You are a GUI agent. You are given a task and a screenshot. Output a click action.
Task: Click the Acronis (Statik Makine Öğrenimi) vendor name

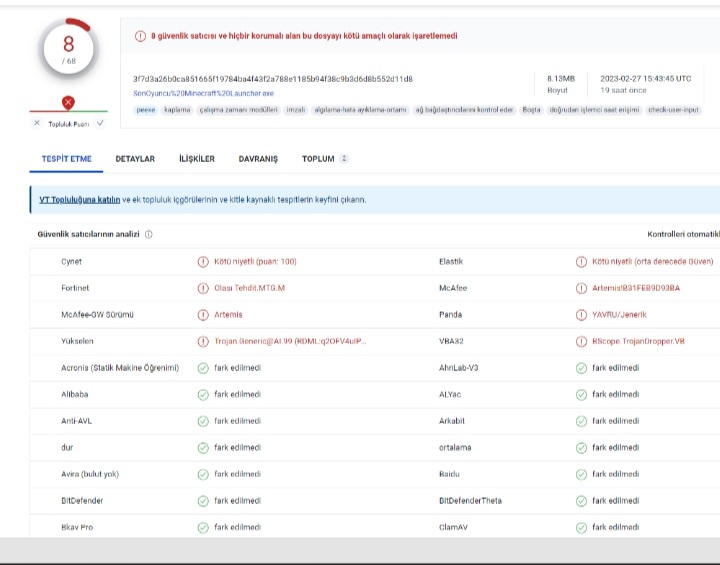coord(120,368)
